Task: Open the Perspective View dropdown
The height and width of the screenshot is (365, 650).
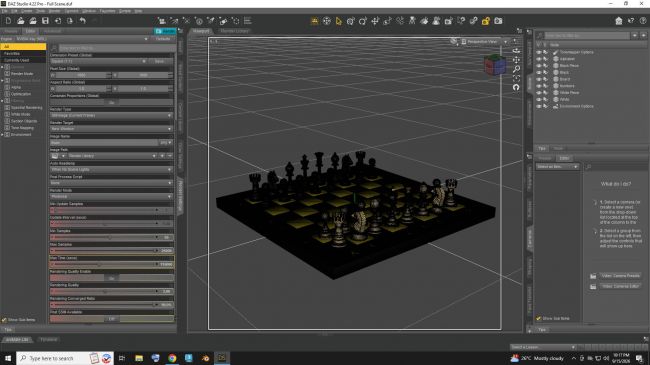Action: pyautogui.click(x=483, y=41)
